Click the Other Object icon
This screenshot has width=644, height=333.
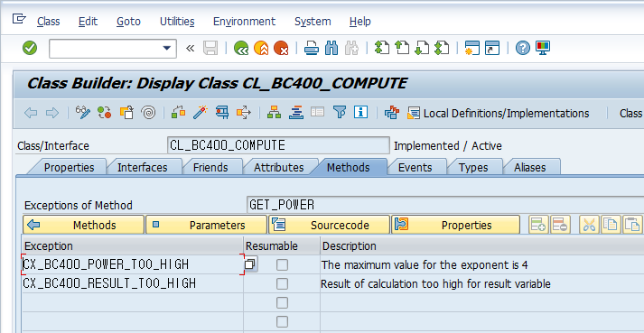126,113
